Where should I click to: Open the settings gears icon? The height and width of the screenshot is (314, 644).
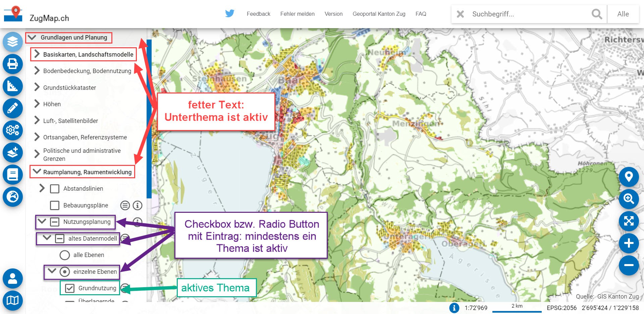(x=13, y=130)
